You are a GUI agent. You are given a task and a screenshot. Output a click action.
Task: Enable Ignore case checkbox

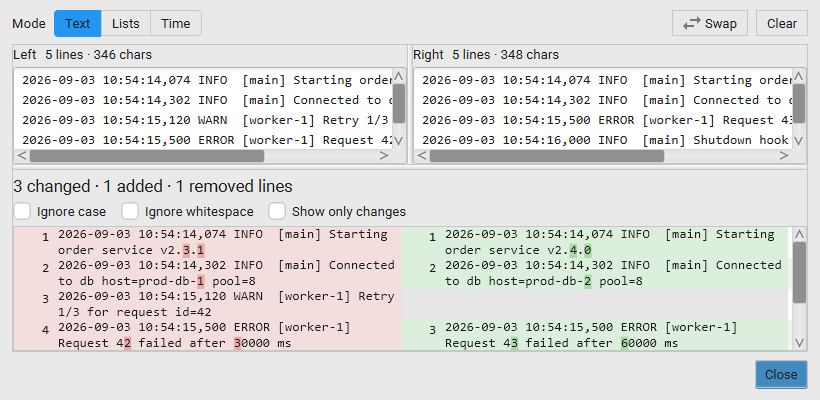[22, 211]
